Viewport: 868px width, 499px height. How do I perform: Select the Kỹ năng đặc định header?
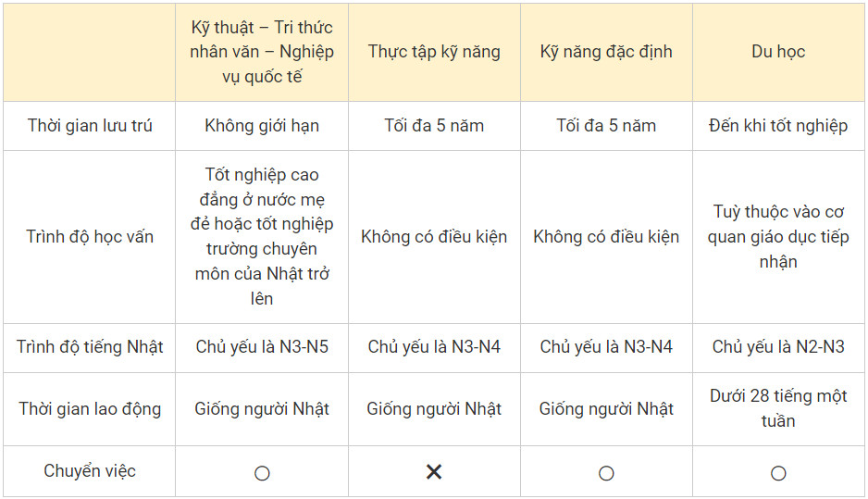606,52
